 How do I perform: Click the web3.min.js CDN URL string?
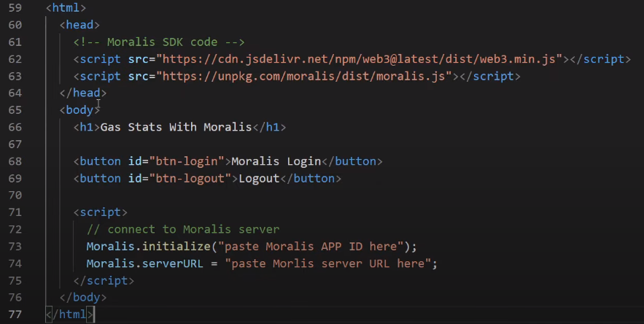coord(359,59)
